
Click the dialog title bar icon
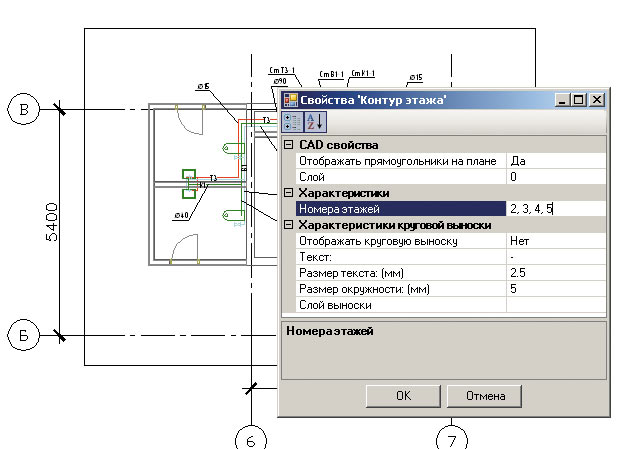click(290, 100)
